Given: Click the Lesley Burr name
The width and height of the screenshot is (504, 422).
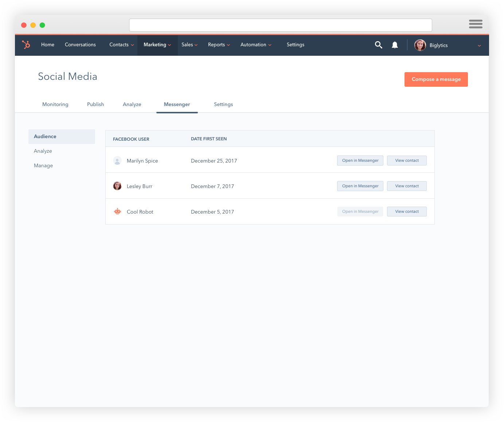Looking at the screenshot, I should click(x=140, y=186).
